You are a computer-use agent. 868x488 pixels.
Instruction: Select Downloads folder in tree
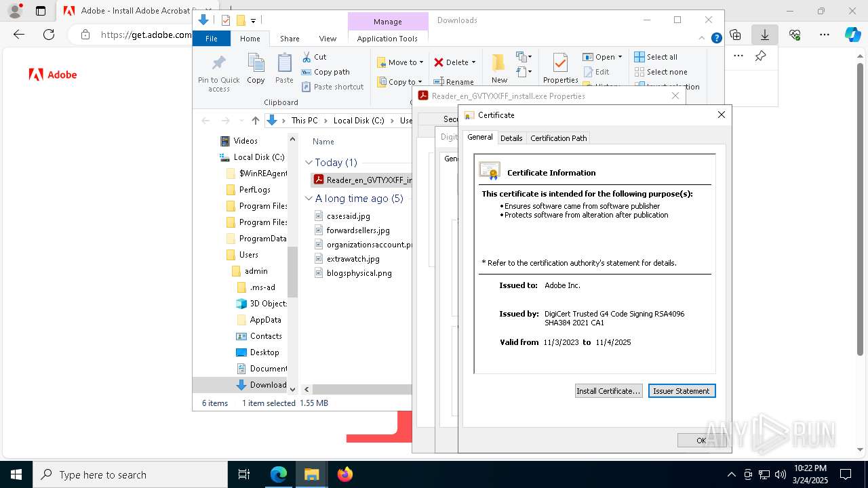click(268, 385)
